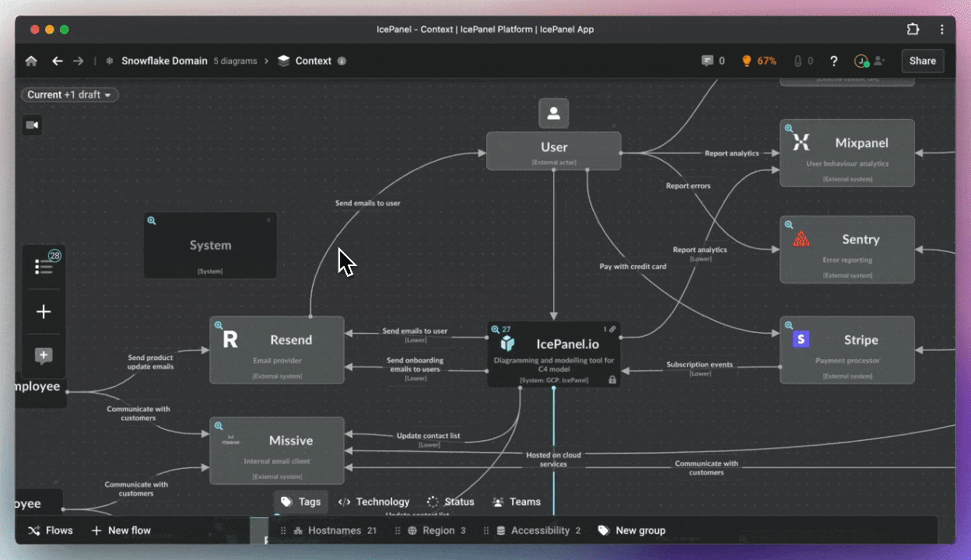Click the Context diagram info icon
971x560 pixels.
click(342, 61)
